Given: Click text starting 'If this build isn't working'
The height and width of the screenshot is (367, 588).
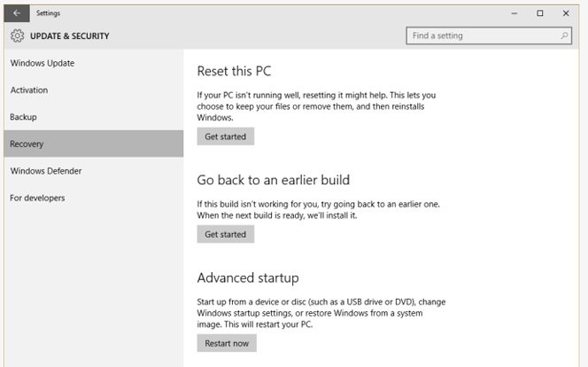Looking at the screenshot, I should [319, 209].
